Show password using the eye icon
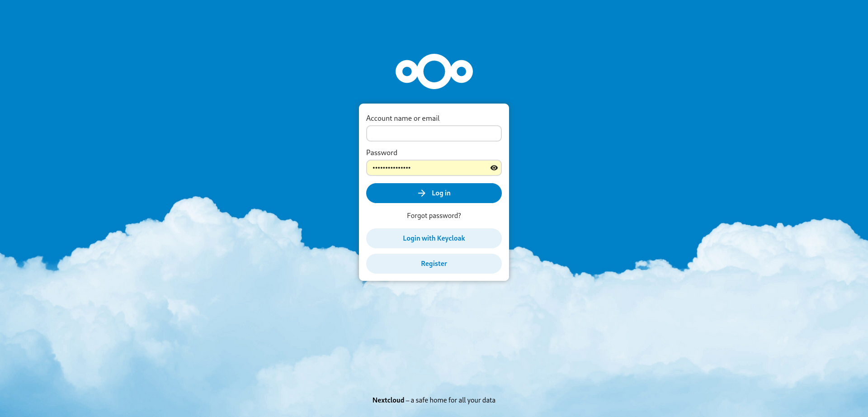The image size is (868, 417). (494, 168)
